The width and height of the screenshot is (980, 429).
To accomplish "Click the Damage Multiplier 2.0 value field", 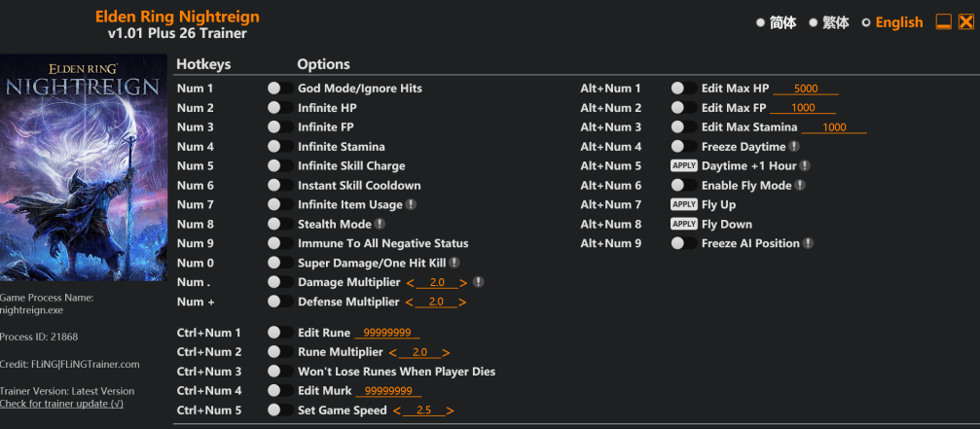I will click(x=437, y=283).
